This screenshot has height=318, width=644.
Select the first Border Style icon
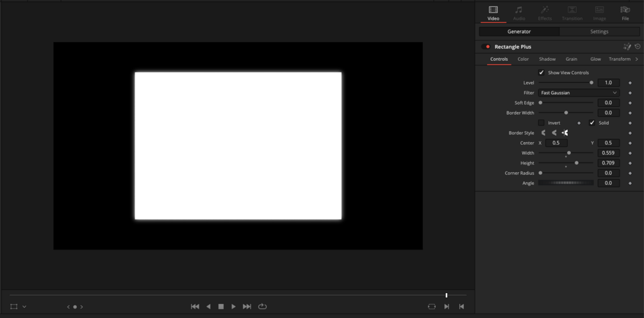point(543,133)
